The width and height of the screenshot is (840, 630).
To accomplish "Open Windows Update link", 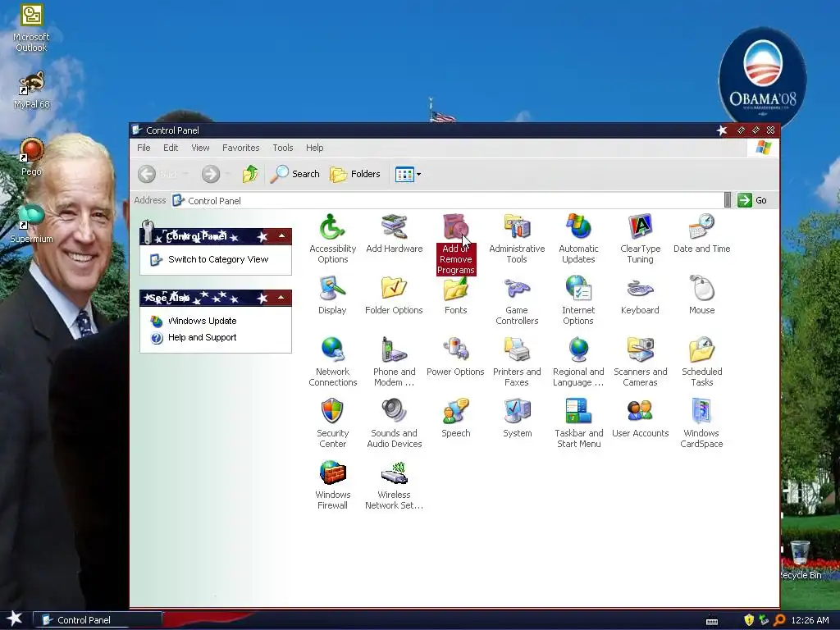I will pos(202,321).
